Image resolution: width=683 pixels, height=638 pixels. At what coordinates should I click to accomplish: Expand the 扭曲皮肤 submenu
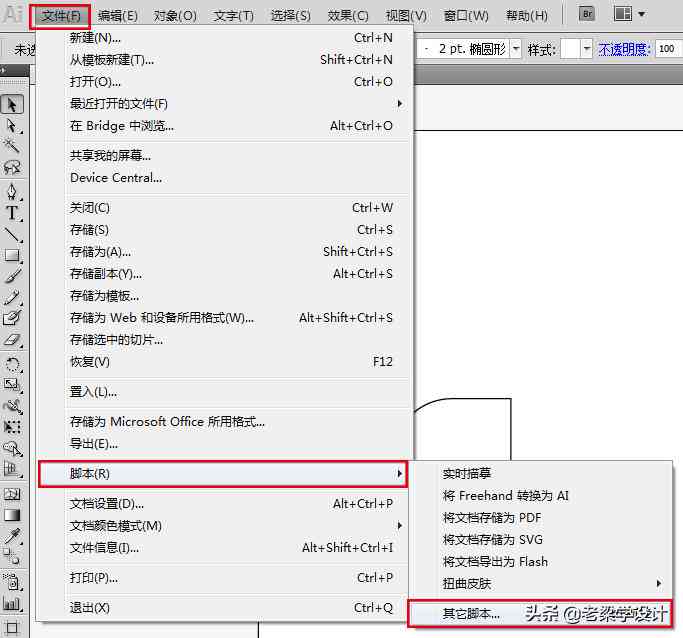(659, 583)
